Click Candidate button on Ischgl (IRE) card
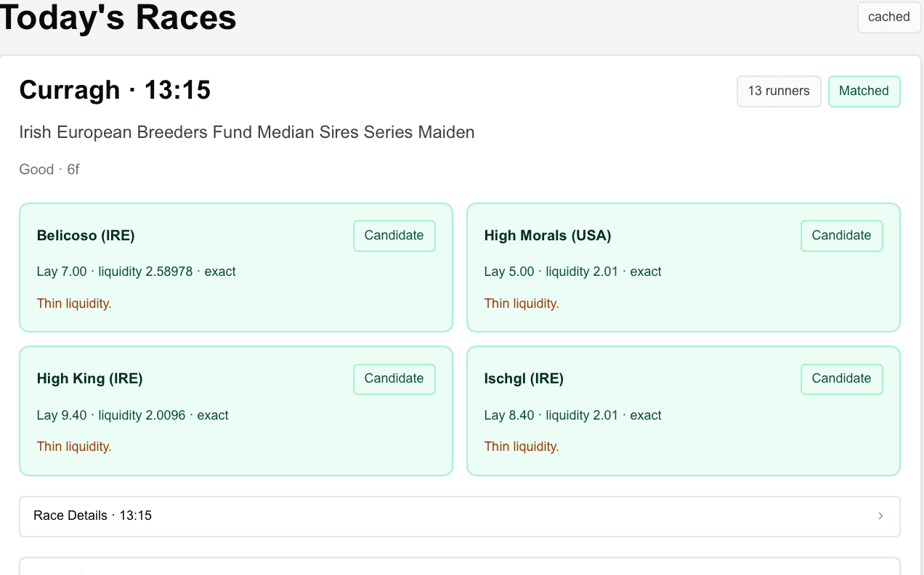The height and width of the screenshot is (575, 924). pos(841,378)
